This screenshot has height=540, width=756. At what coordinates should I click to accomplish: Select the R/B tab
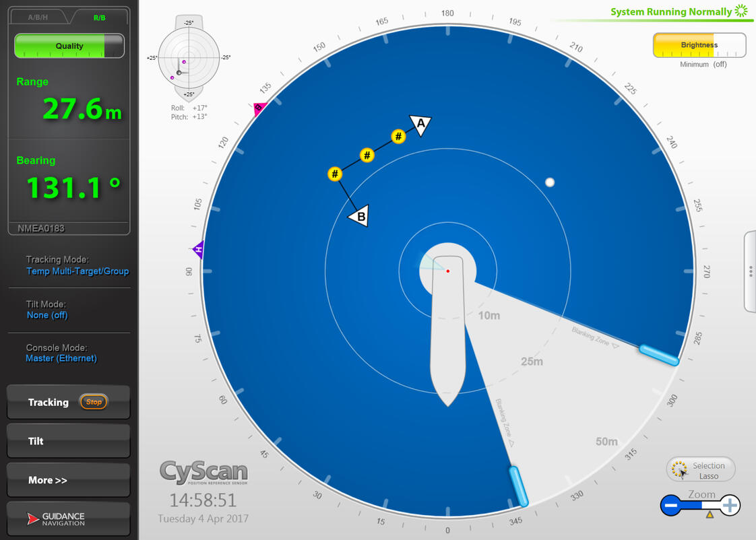[x=99, y=18]
